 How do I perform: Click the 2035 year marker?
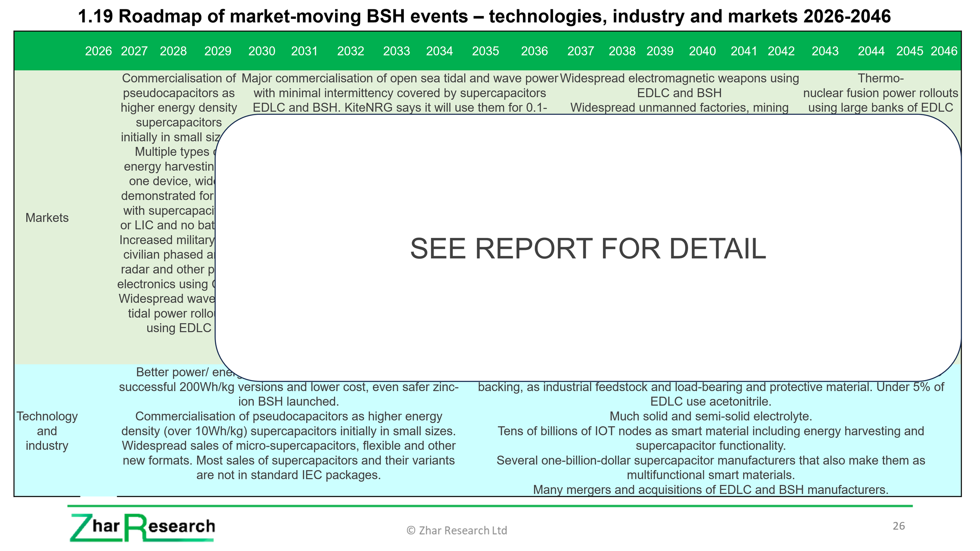pyautogui.click(x=485, y=51)
